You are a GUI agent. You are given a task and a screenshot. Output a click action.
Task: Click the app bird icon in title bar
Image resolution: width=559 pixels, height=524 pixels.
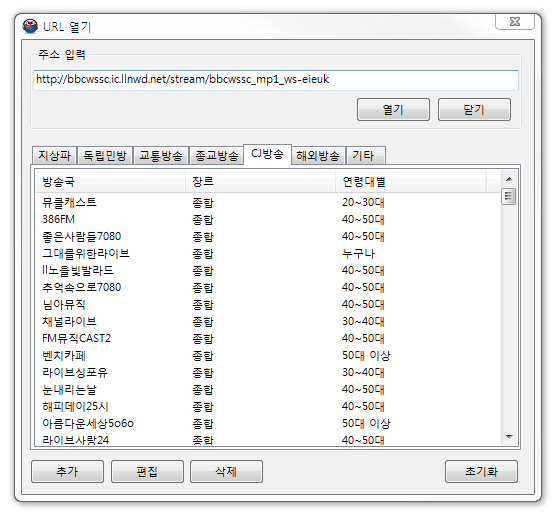click(30, 26)
